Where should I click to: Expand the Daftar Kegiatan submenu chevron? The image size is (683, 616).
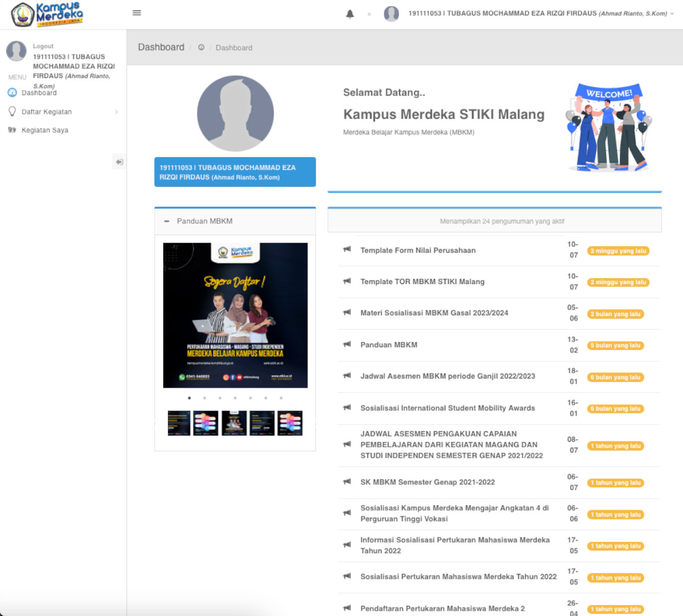(116, 112)
